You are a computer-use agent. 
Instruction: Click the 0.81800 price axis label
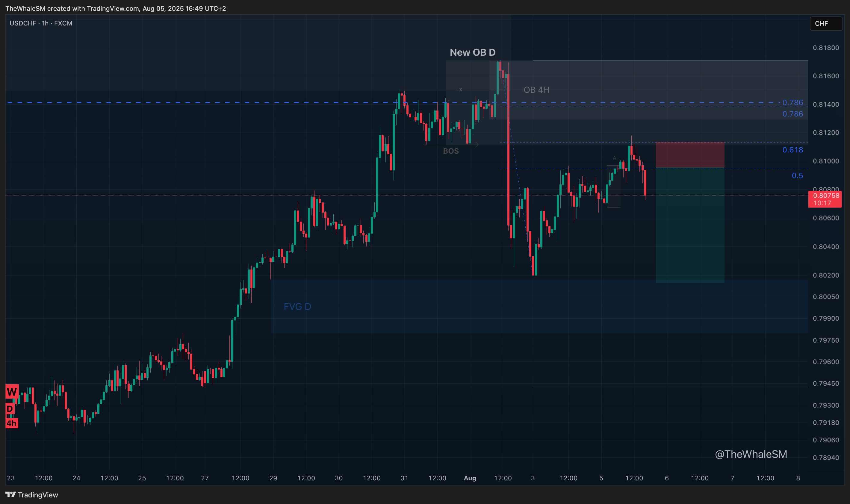(825, 48)
